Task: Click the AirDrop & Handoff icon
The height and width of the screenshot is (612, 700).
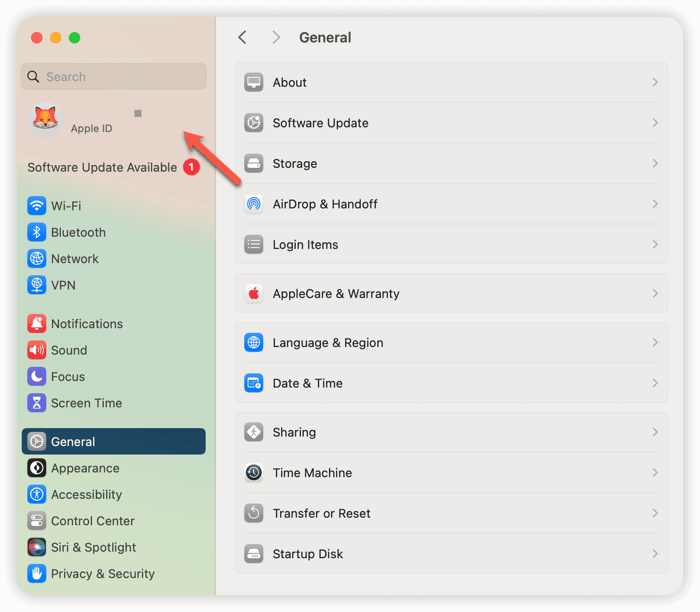Action: (254, 204)
